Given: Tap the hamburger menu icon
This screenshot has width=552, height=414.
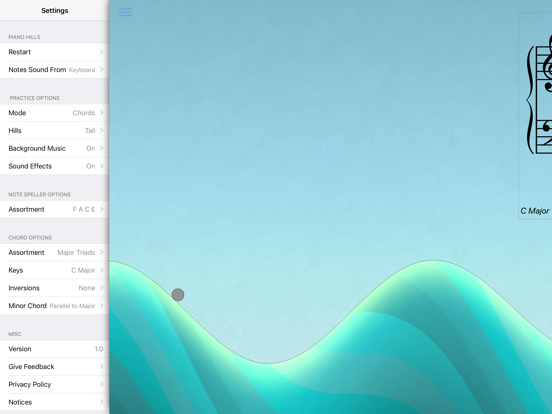Looking at the screenshot, I should tap(125, 12).
